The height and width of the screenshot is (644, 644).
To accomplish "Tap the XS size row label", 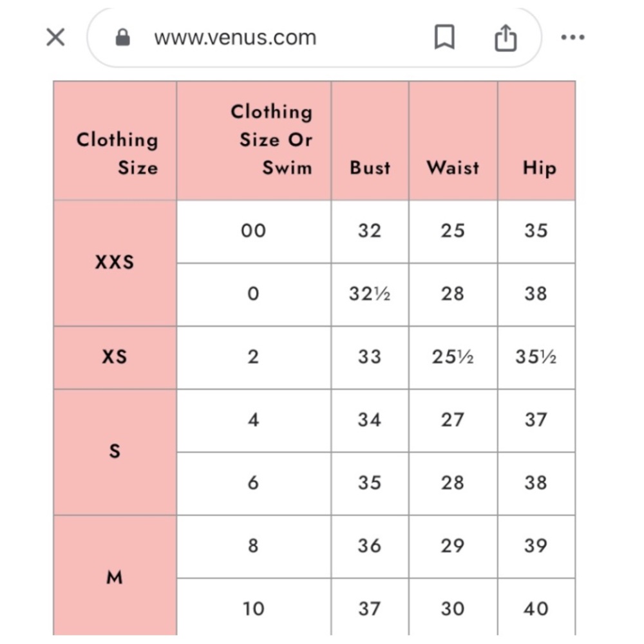I will click(115, 357).
